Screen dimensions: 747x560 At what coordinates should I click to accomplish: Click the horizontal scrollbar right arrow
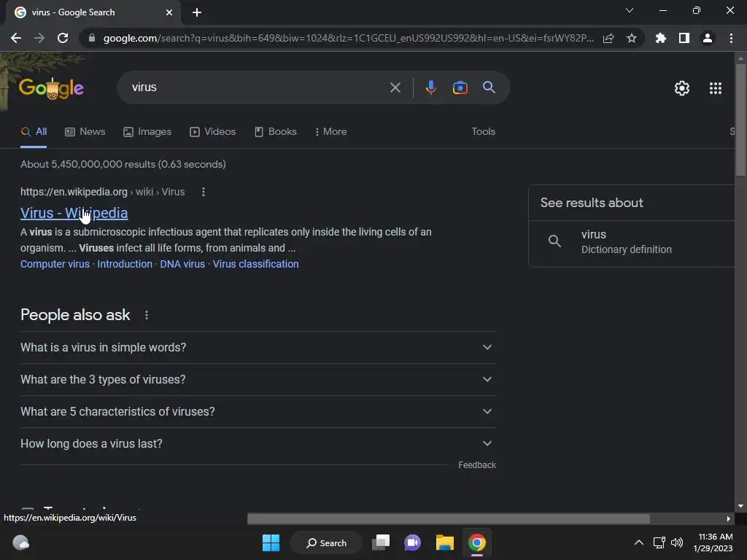pyautogui.click(x=729, y=518)
